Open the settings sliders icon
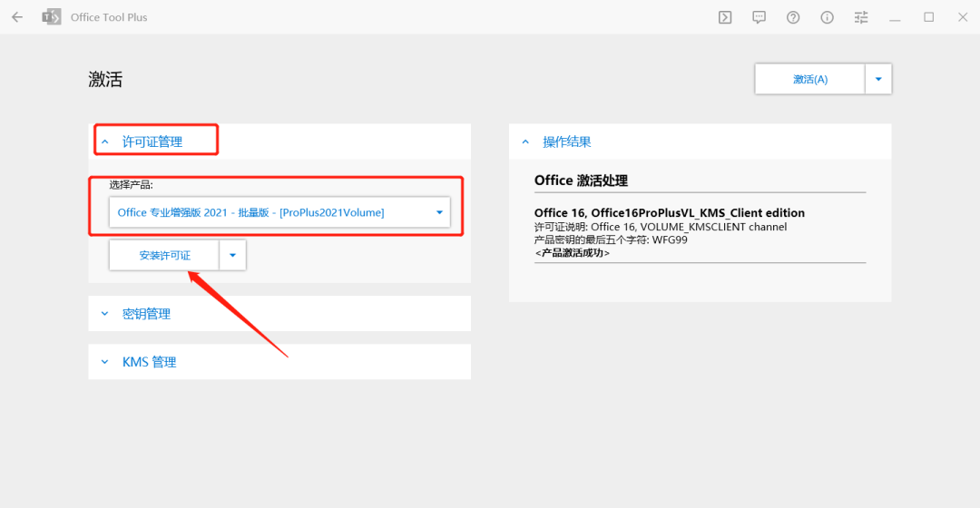Viewport: 980px width, 508px height. click(x=861, y=17)
